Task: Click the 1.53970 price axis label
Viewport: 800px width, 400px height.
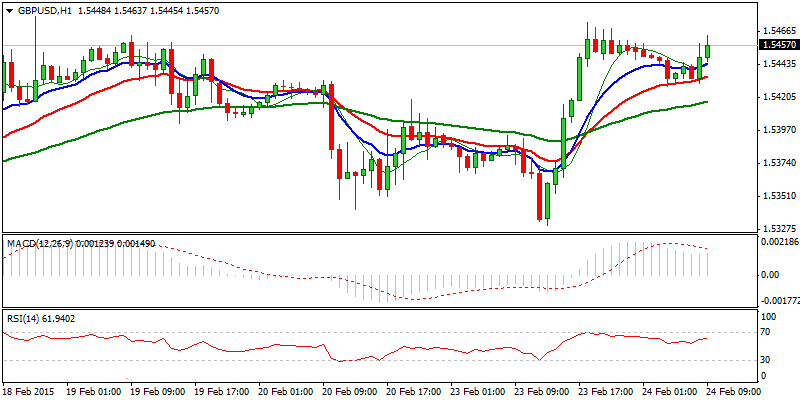Action: click(x=779, y=130)
